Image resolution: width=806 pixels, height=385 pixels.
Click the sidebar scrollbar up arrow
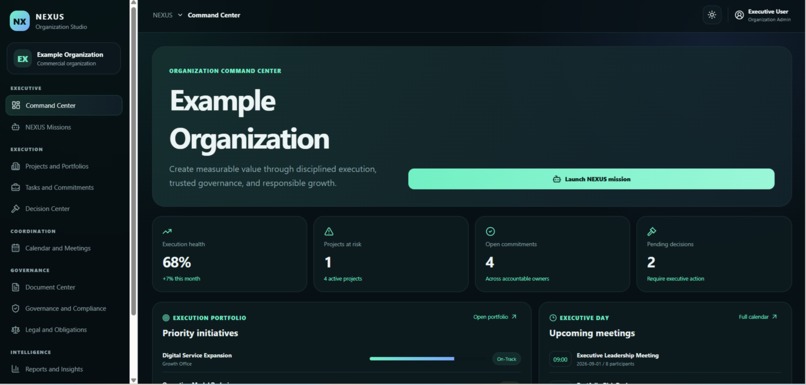click(x=134, y=3)
